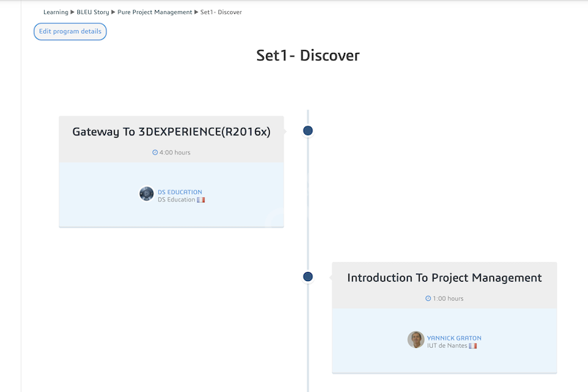The image size is (588, 392).
Task: Click the DS EDUCATION author link
Action: click(179, 192)
